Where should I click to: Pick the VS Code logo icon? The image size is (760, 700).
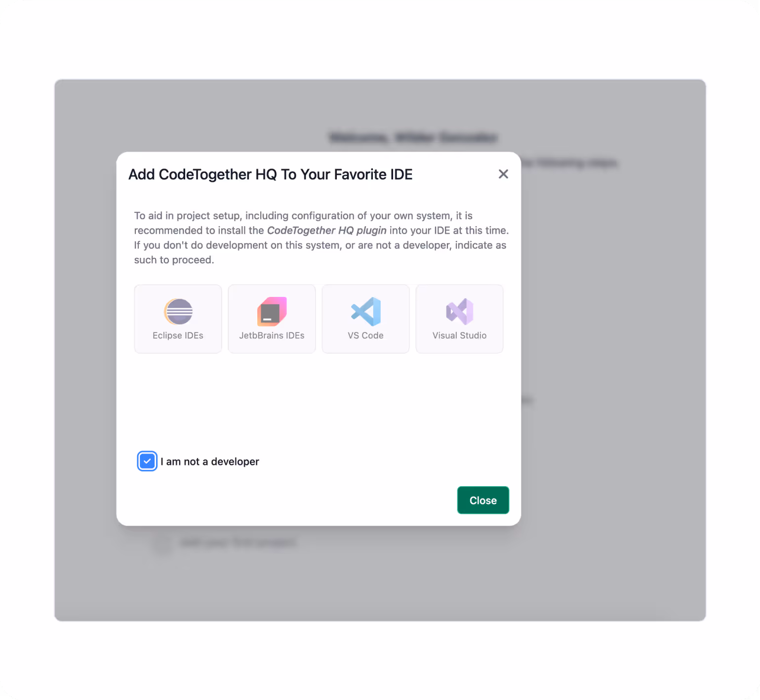tap(366, 312)
